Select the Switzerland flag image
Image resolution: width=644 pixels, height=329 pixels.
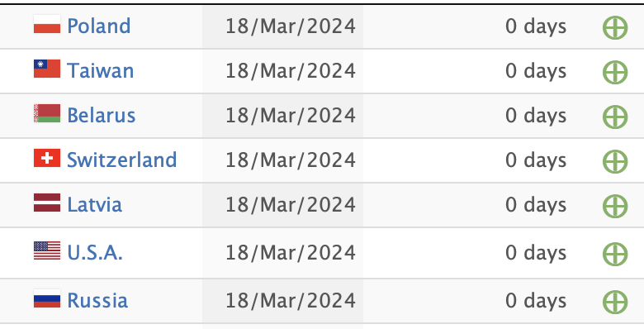[x=47, y=158]
